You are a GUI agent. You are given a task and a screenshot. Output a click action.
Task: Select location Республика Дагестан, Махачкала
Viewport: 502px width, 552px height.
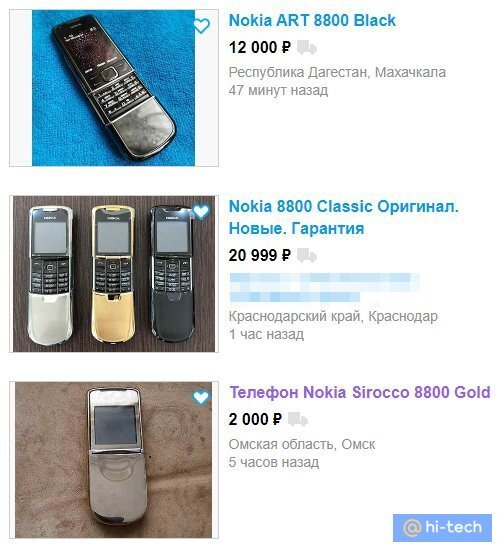[337, 72]
